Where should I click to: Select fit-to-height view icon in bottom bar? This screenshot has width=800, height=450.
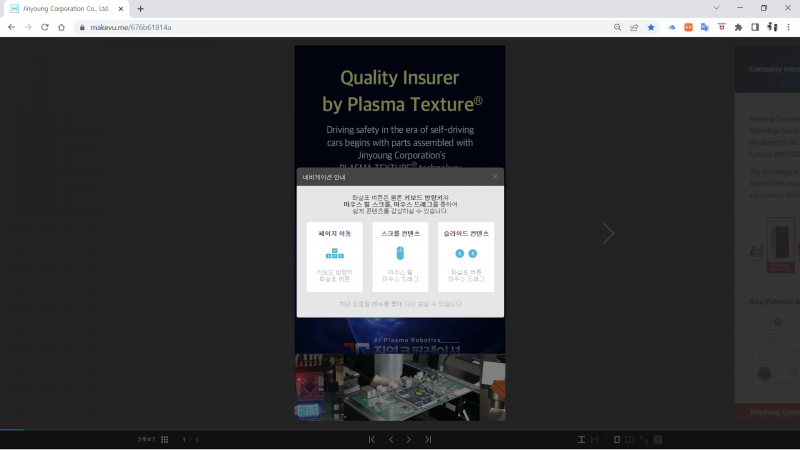tap(581, 439)
